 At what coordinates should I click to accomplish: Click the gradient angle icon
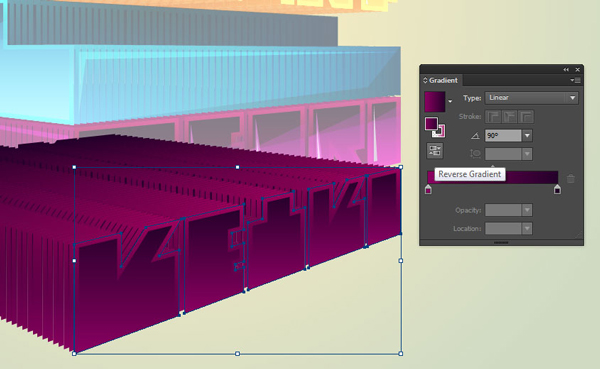point(475,136)
